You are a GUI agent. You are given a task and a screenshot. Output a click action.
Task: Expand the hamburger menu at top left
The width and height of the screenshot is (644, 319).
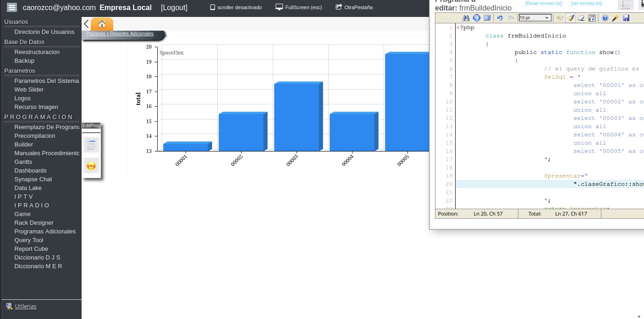12,7
